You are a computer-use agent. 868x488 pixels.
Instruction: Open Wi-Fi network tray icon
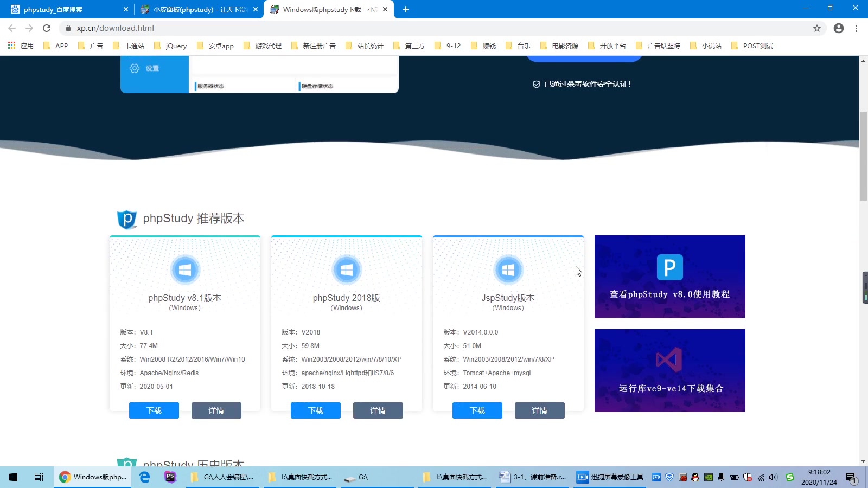pyautogui.click(x=761, y=477)
